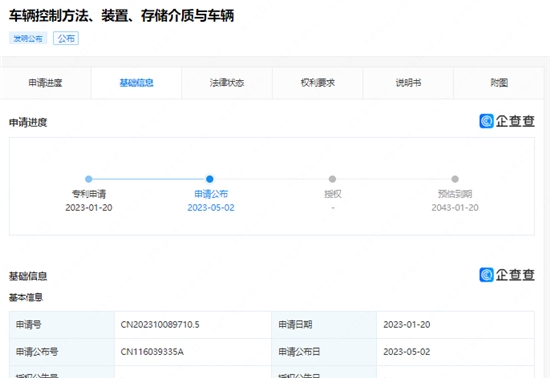The height and width of the screenshot is (378, 550).
Task: Click the 企查查 logo beside 基础信息 heading
Action: 507,275
